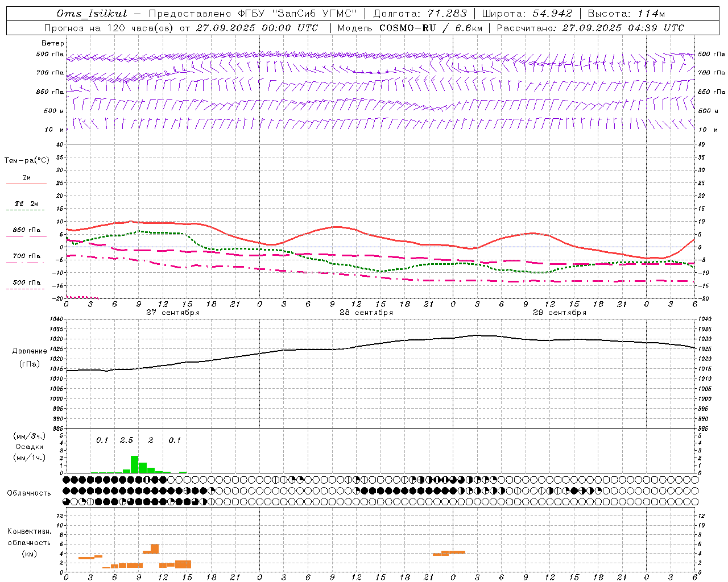Image resolution: width=728 pixels, height=582 pixels.
Task: Click the '2м' temperature legend entry
Action: pyautogui.click(x=27, y=177)
